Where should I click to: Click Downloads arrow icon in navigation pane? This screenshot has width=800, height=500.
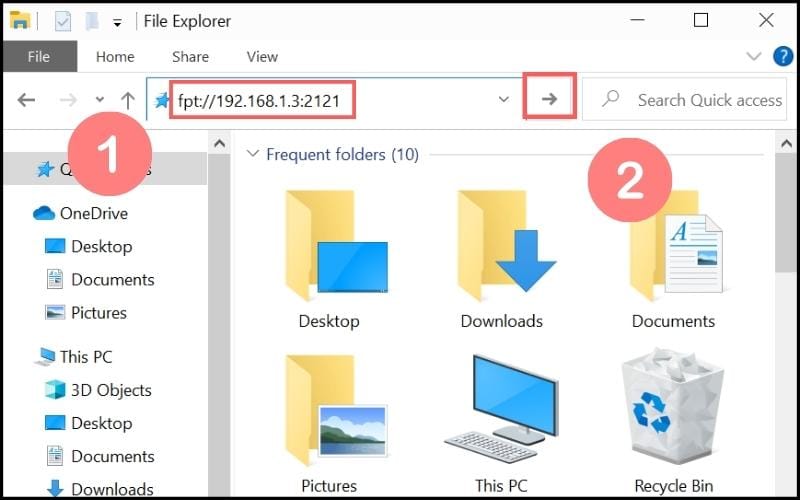click(55, 489)
